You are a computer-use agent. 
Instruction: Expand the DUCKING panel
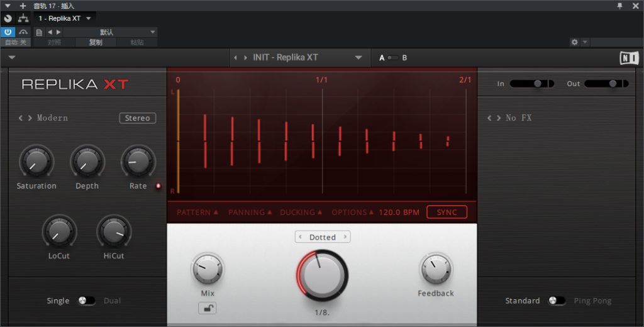301,213
